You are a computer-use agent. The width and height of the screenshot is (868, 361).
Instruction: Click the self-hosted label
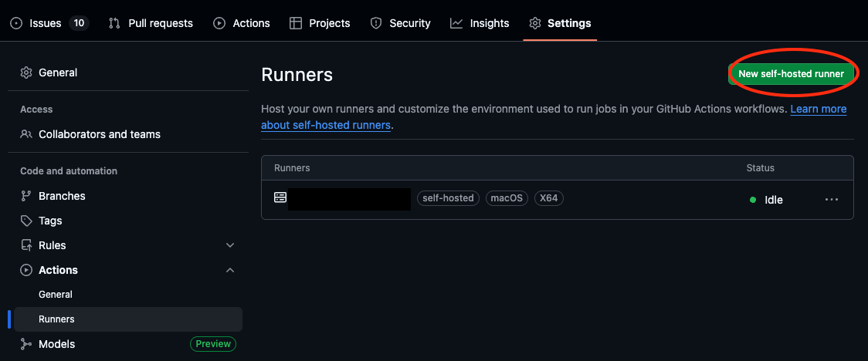click(x=448, y=198)
